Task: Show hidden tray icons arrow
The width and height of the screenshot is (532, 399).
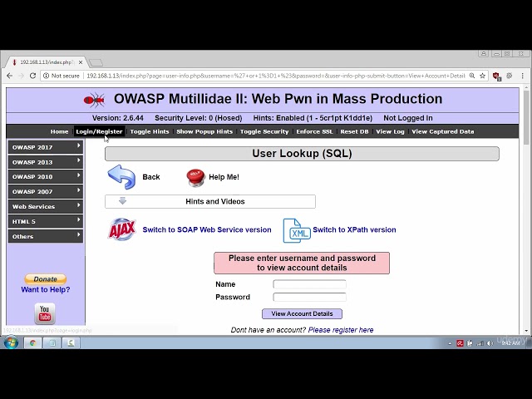Action: [450, 343]
